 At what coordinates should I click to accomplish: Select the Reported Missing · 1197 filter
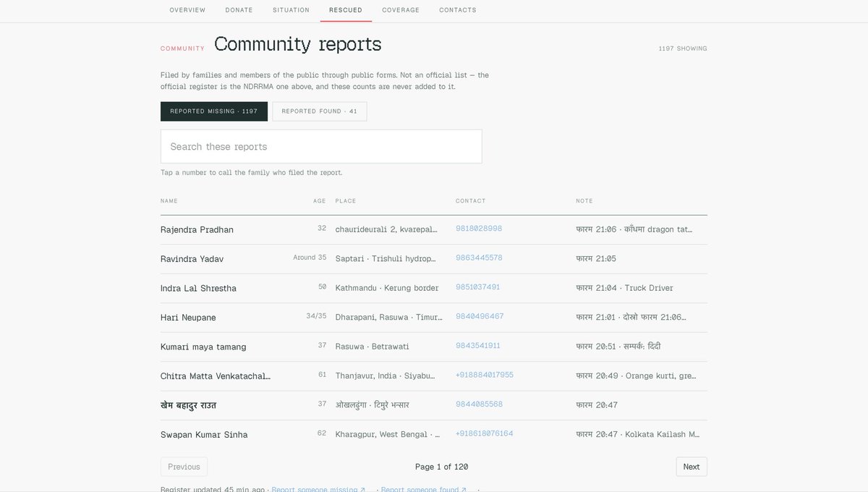pos(214,111)
